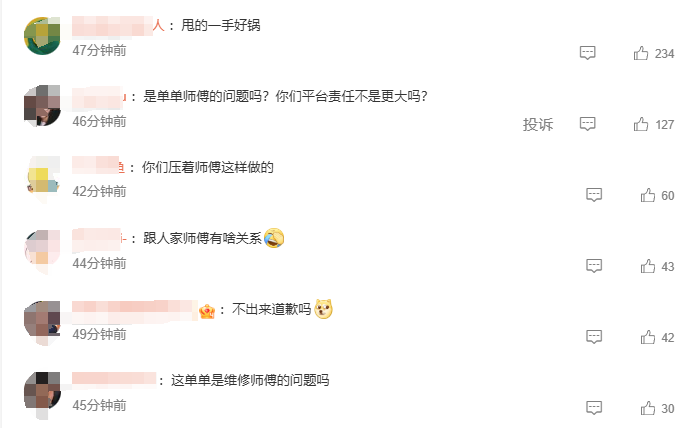Like the comment showing 60 likes

point(648,195)
